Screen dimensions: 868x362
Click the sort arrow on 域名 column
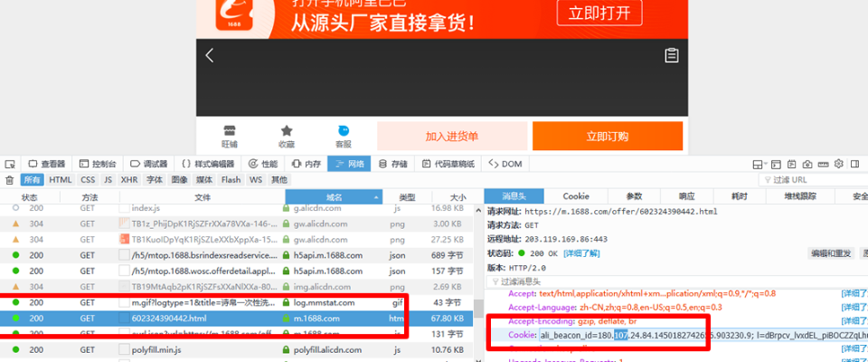378,197
